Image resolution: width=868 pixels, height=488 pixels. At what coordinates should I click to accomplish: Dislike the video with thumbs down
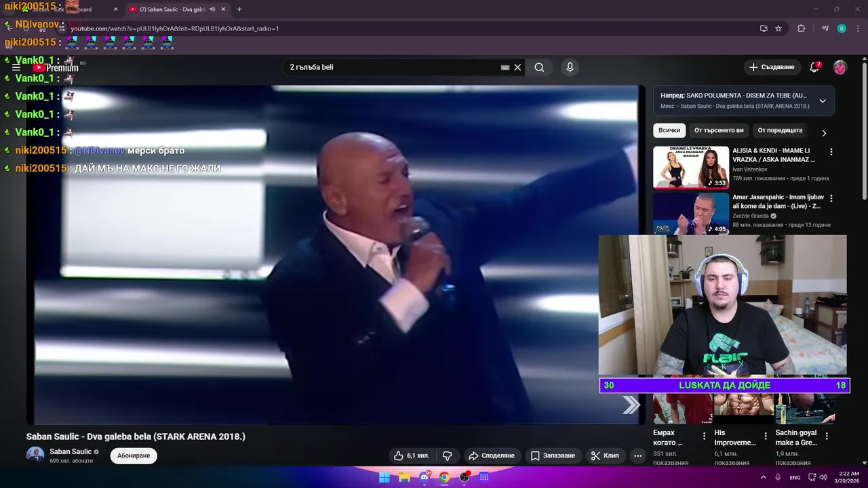coord(448,455)
